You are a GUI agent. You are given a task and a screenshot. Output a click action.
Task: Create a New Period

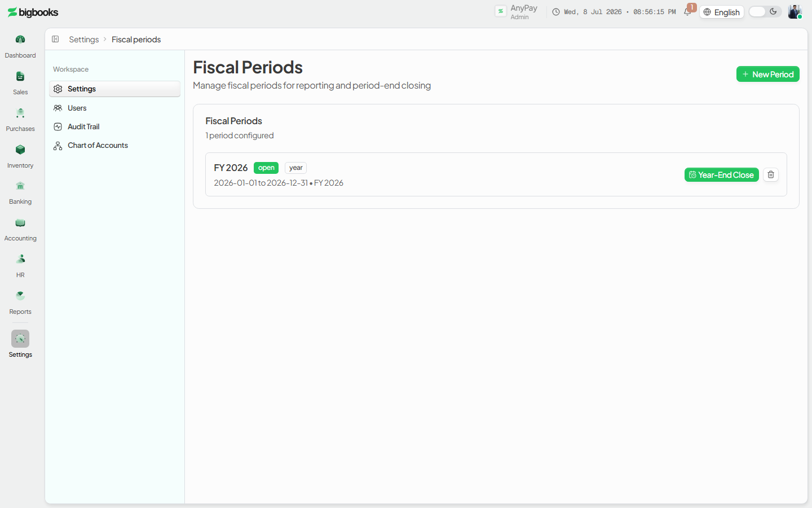(x=767, y=74)
